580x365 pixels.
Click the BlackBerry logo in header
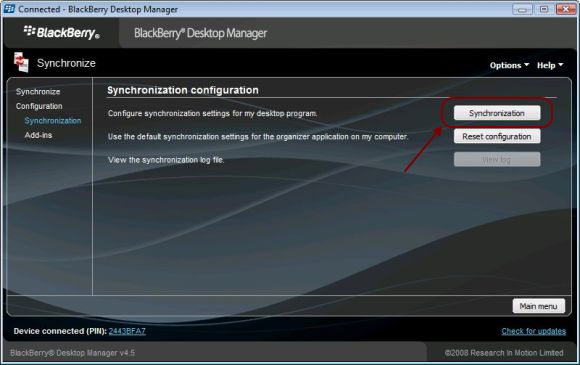click(61, 33)
